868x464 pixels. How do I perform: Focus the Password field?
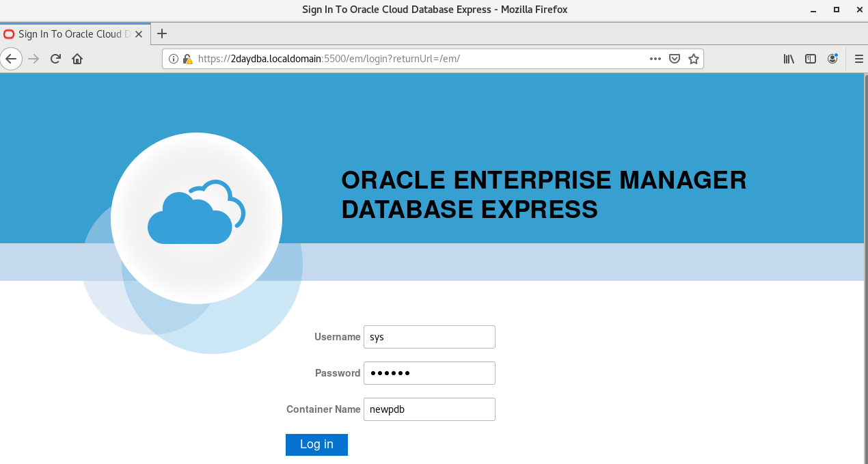tap(429, 373)
